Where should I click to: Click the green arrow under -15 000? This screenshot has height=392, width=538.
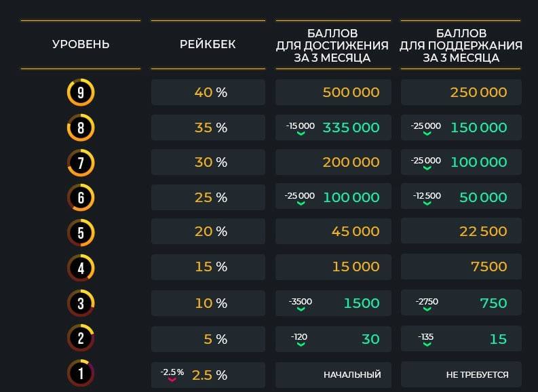coord(301,134)
